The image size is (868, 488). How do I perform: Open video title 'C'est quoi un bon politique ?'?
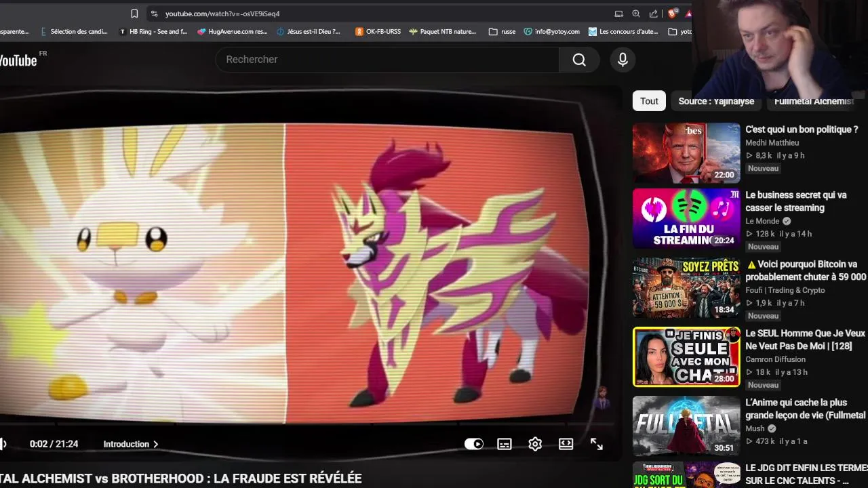click(802, 129)
